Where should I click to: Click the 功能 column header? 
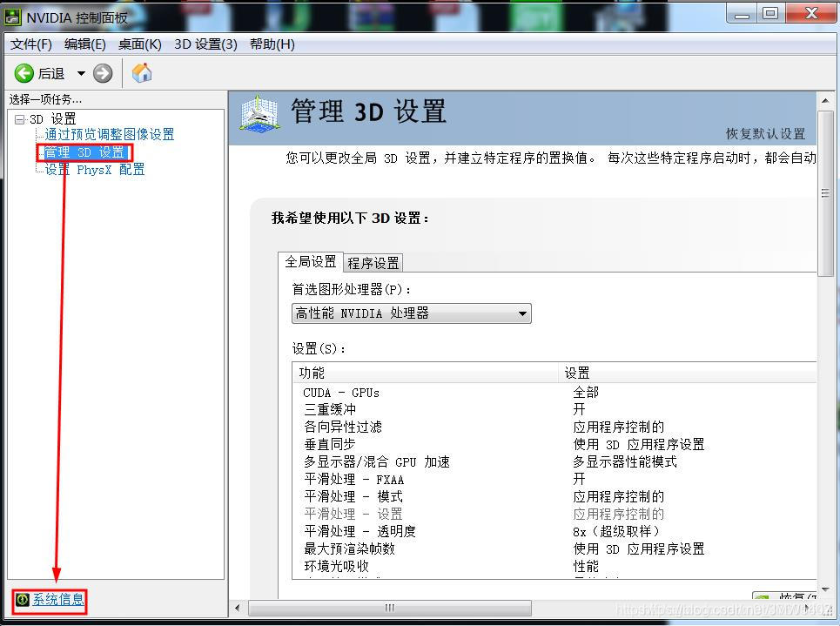pyautogui.click(x=426, y=373)
